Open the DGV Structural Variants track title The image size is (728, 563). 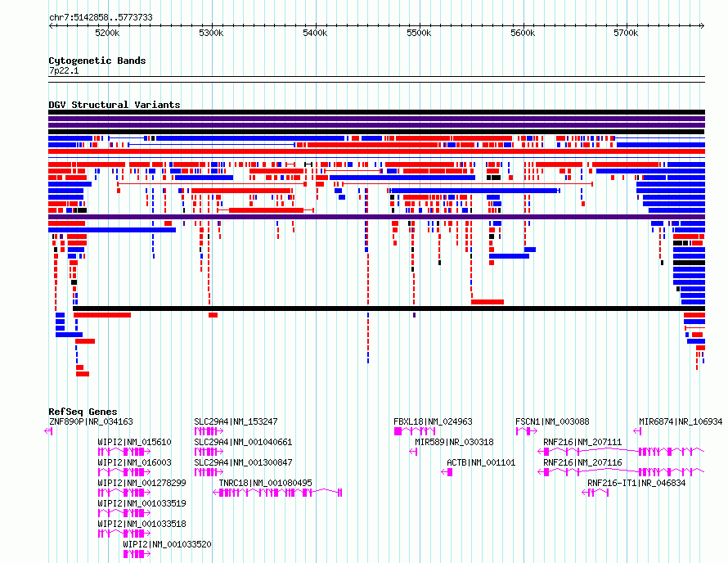click(x=115, y=105)
